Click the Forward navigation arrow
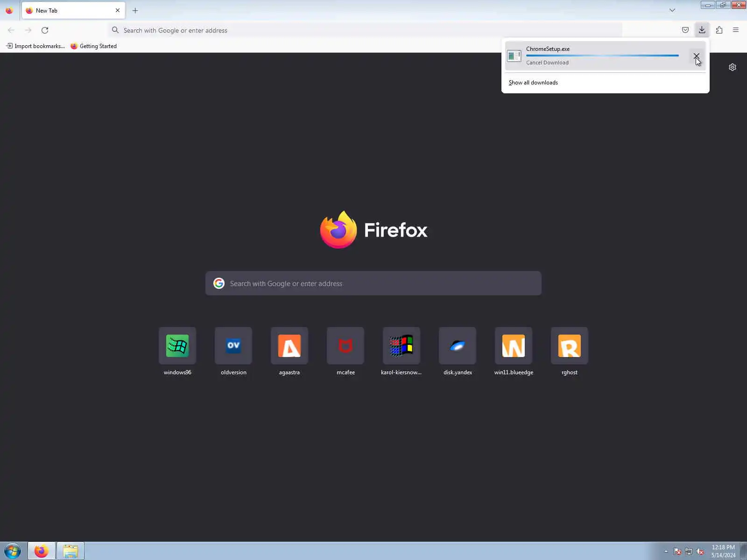Screen dimensions: 747x560 point(28,30)
